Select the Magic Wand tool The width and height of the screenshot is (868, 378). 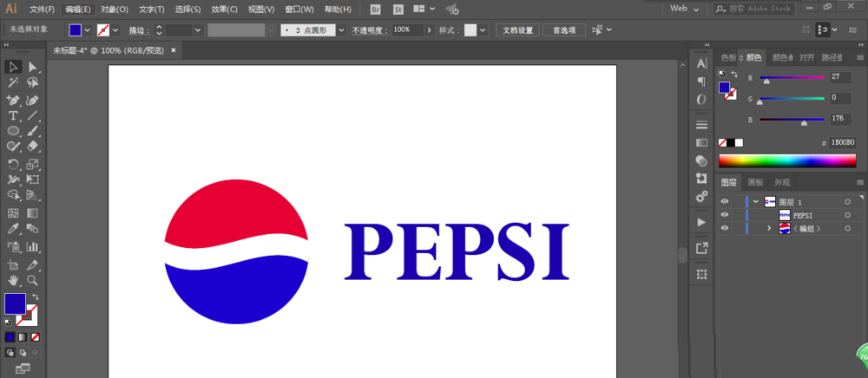[x=13, y=83]
